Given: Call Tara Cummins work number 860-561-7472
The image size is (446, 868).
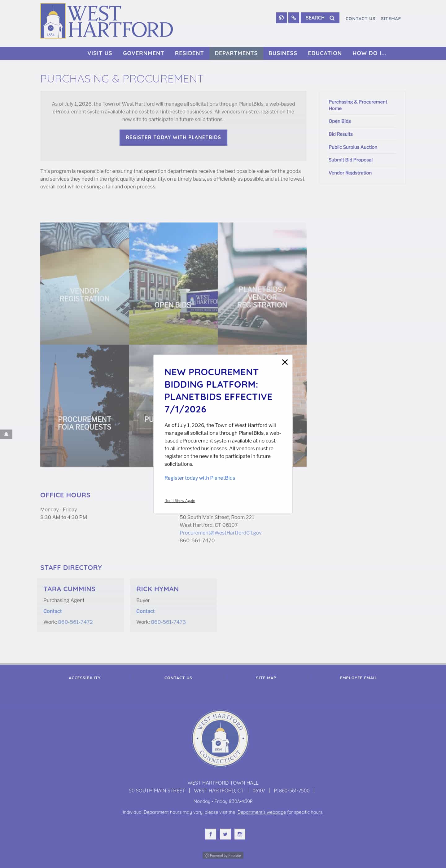Looking at the screenshot, I should click(x=75, y=622).
